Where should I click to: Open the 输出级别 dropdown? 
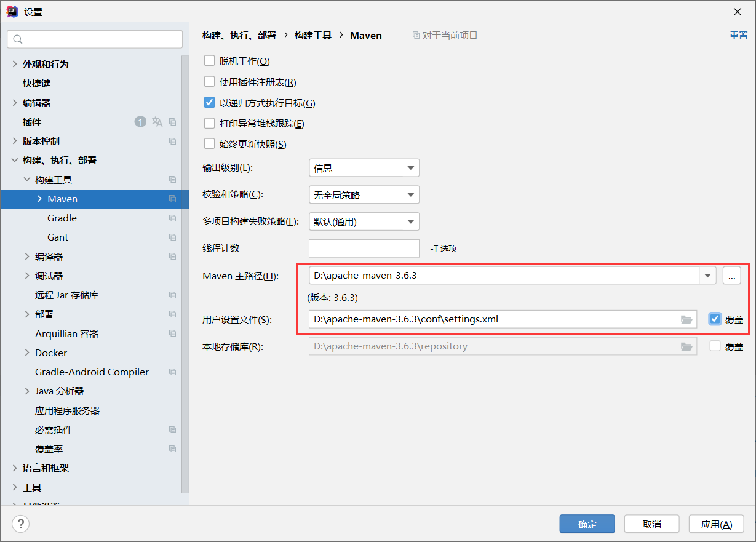click(364, 168)
